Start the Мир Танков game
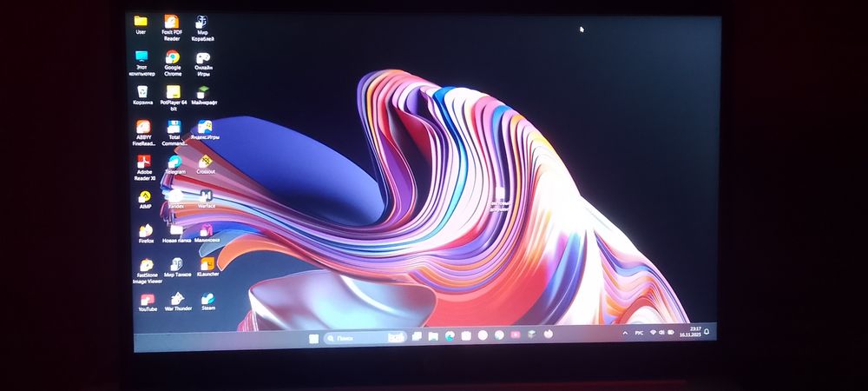The height and width of the screenshot is (391, 868). (177, 268)
